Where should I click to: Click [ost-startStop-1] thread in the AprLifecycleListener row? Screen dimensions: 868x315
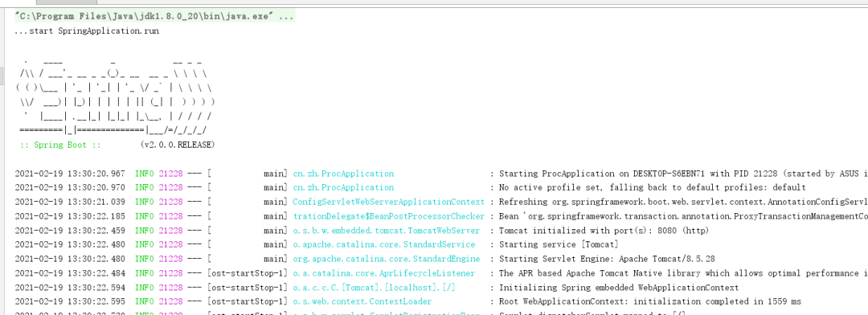click(x=248, y=273)
